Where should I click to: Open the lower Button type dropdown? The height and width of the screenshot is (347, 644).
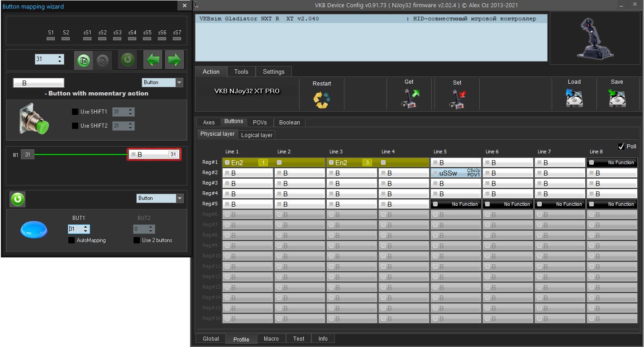coord(180,198)
